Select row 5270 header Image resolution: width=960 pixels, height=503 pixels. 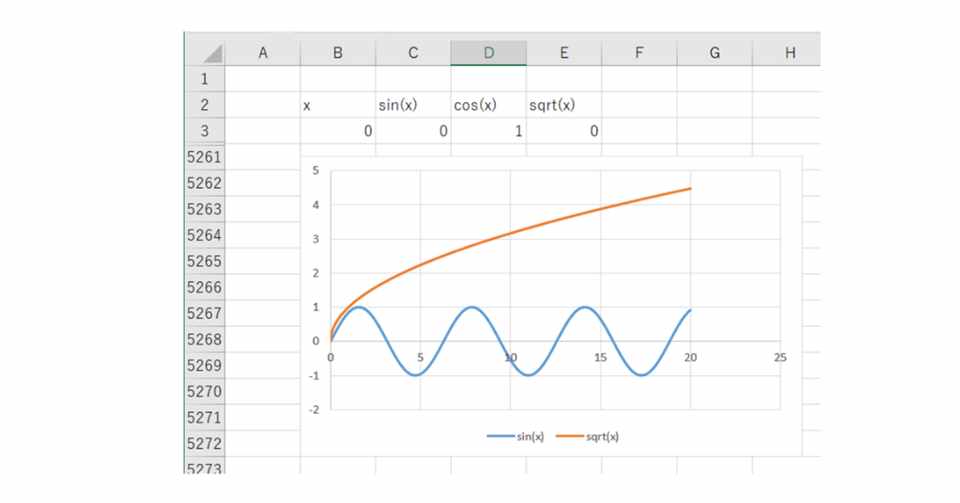tap(205, 391)
